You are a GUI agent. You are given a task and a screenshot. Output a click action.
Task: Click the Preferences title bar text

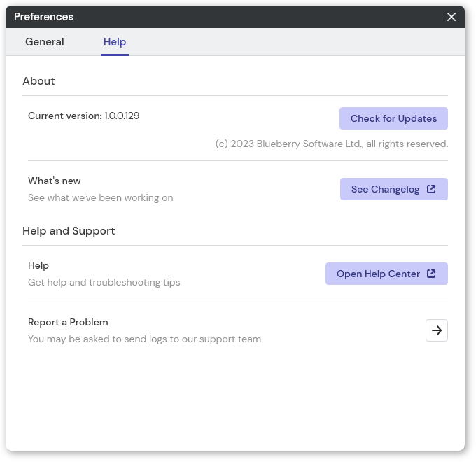tap(43, 17)
